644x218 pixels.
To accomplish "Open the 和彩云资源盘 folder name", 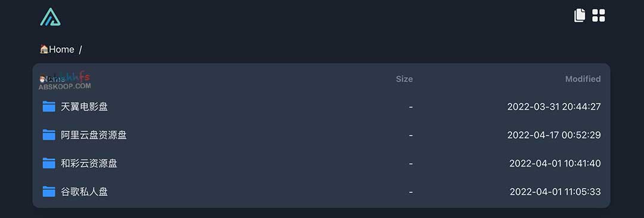I will (x=89, y=163).
